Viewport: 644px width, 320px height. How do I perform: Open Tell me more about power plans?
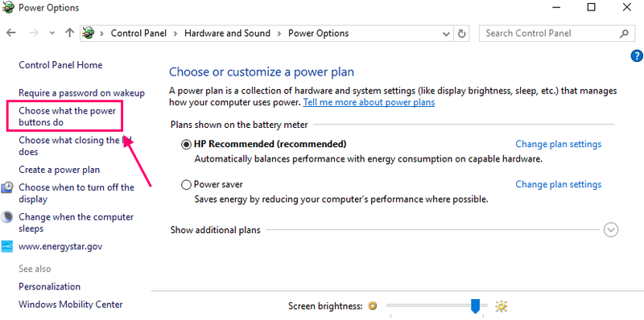(369, 102)
